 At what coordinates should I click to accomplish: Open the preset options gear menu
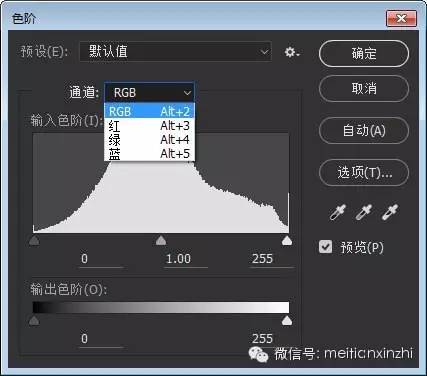pos(292,52)
